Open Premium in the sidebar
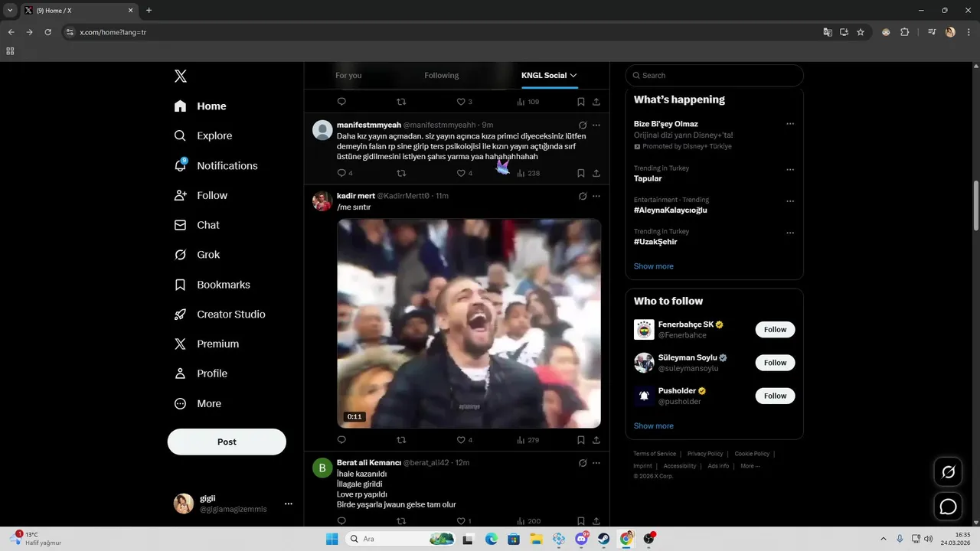The height and width of the screenshot is (551, 980). click(x=207, y=344)
